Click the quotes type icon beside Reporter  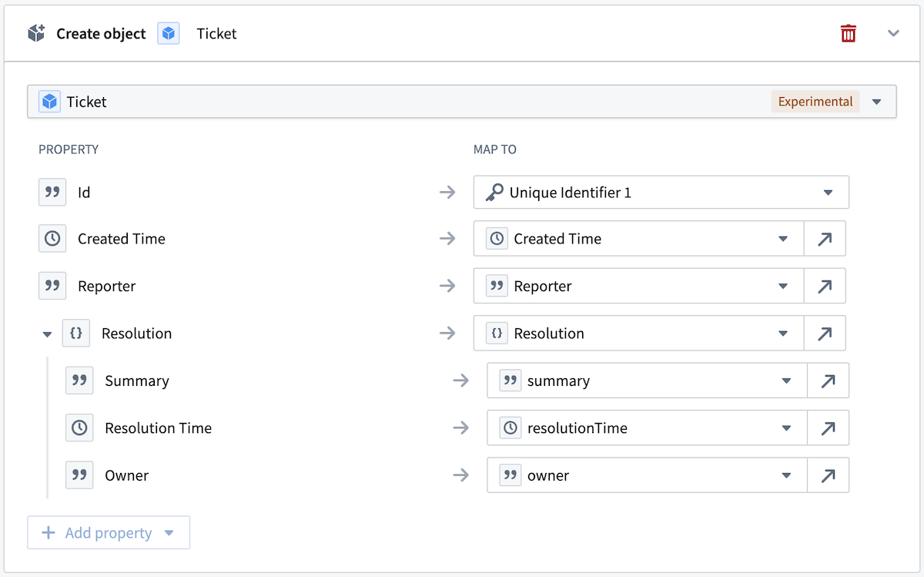click(x=52, y=286)
